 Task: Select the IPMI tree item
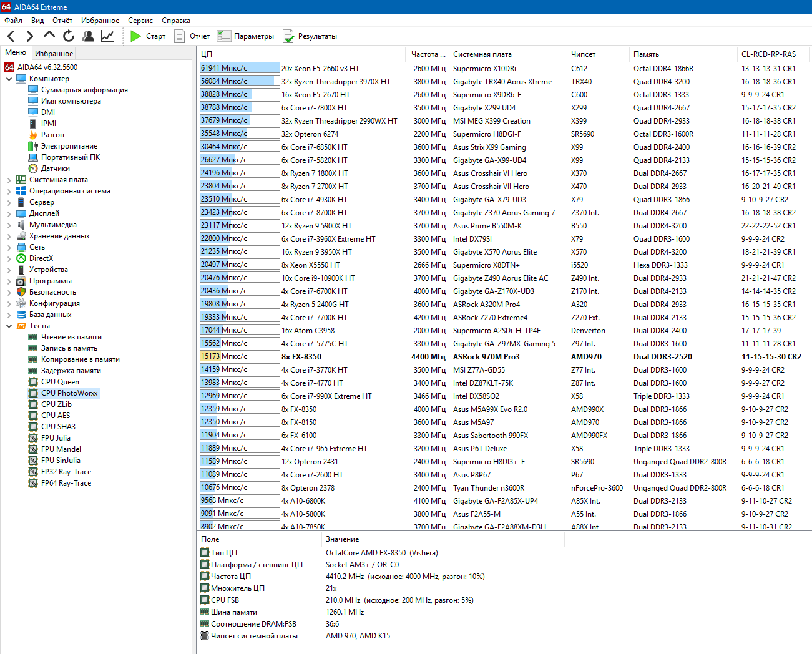tap(42, 124)
